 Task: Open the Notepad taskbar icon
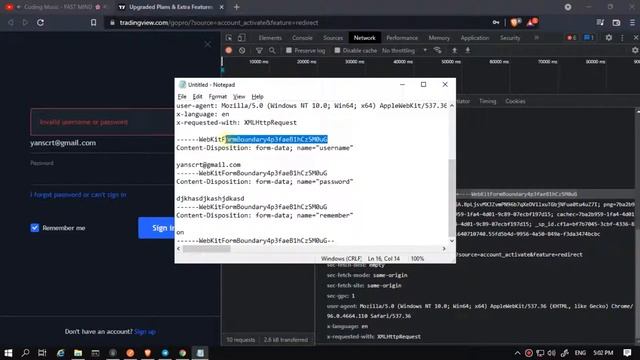click(x=200, y=353)
